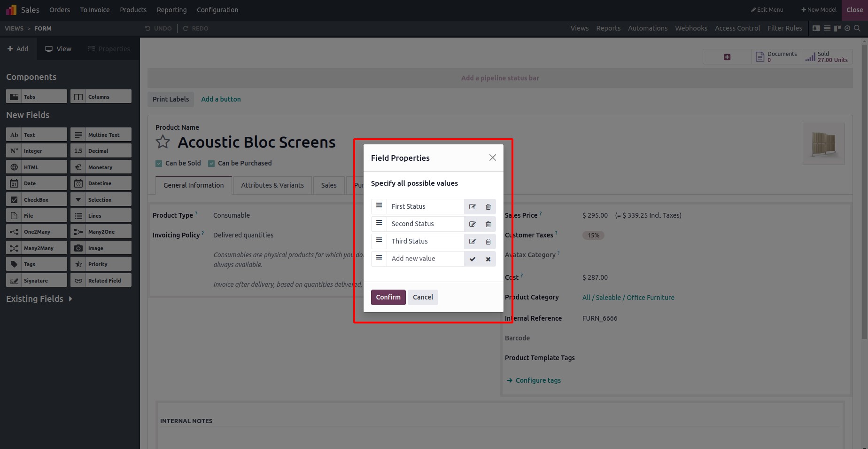Switch to form view icon
Screen dimensions: 868x449
click(x=816, y=28)
